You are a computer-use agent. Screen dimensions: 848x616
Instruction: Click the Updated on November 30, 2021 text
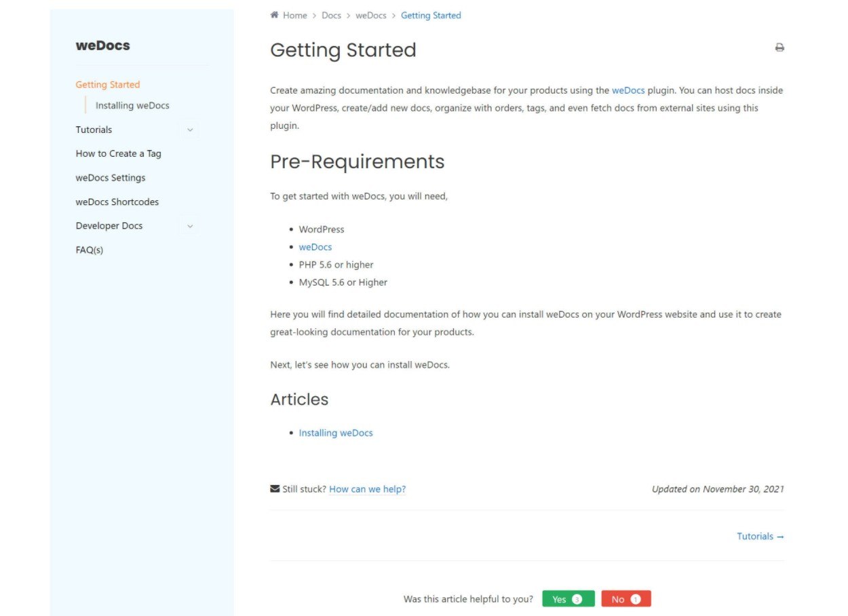[718, 489]
